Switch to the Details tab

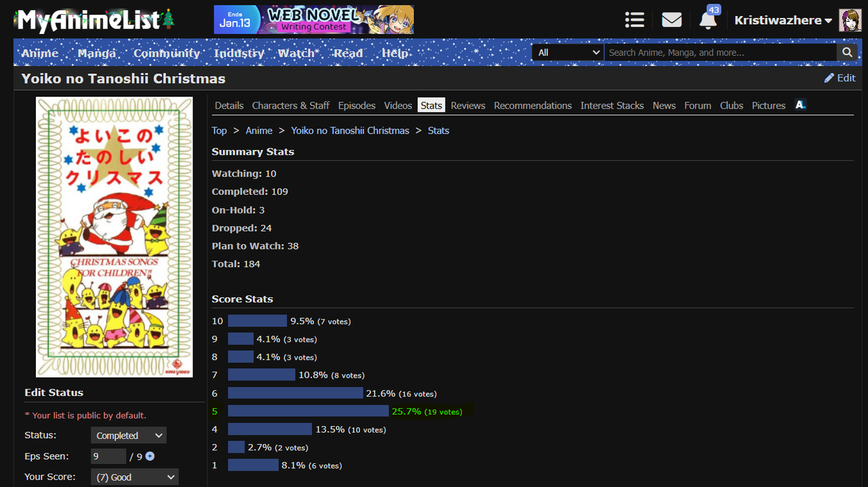point(229,105)
